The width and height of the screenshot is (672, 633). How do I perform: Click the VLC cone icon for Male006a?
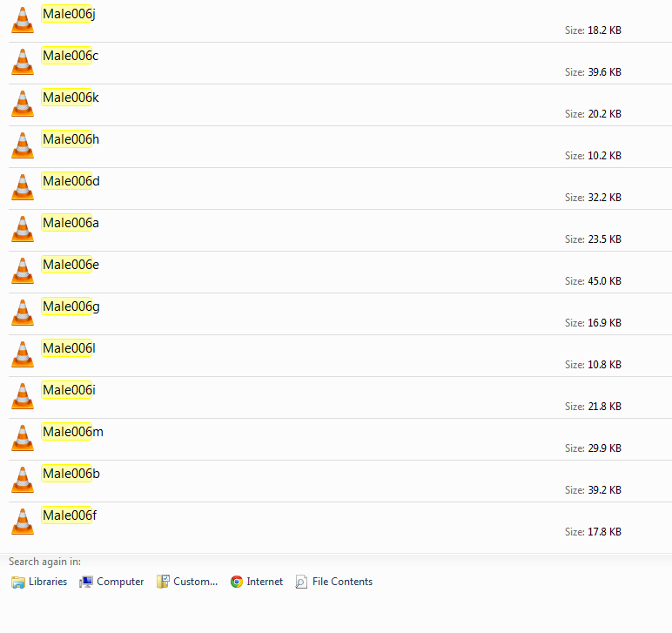[23, 229]
